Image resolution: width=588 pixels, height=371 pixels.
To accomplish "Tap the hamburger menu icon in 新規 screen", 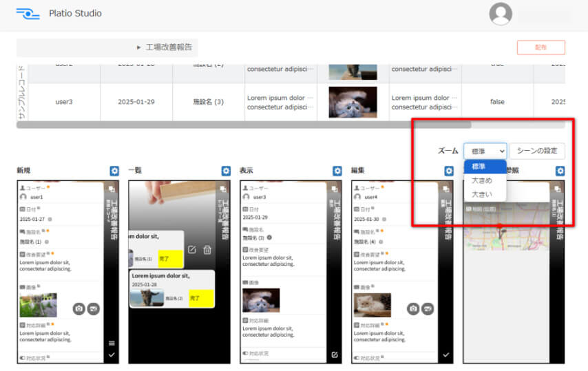I will [112, 343].
